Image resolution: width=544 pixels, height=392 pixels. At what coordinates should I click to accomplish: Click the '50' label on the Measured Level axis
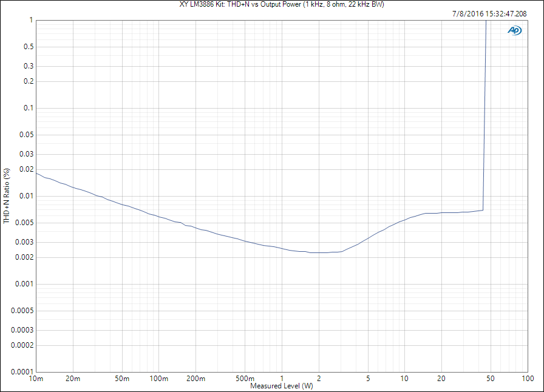point(491,379)
